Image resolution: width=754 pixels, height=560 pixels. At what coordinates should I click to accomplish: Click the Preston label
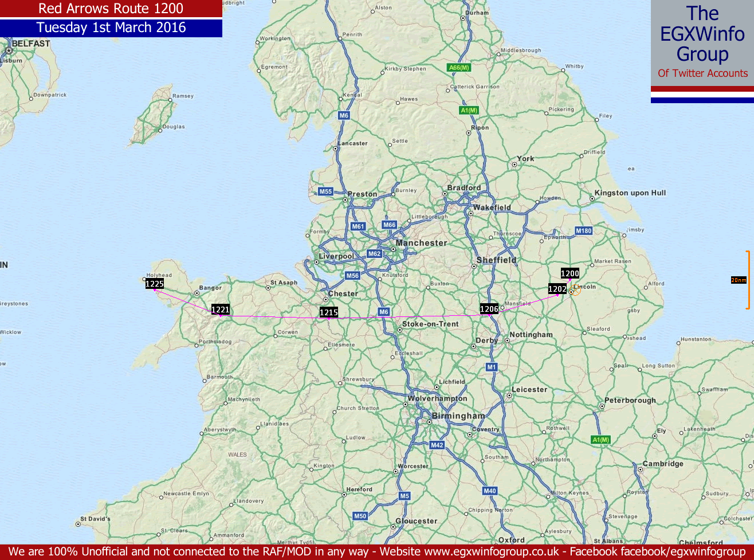coord(363,194)
